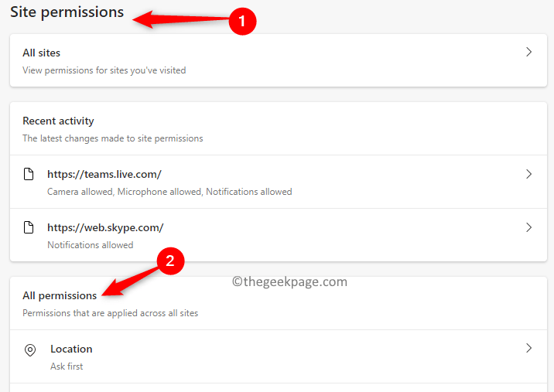Click the Recent activity section heading
554x392 pixels.
(58, 121)
